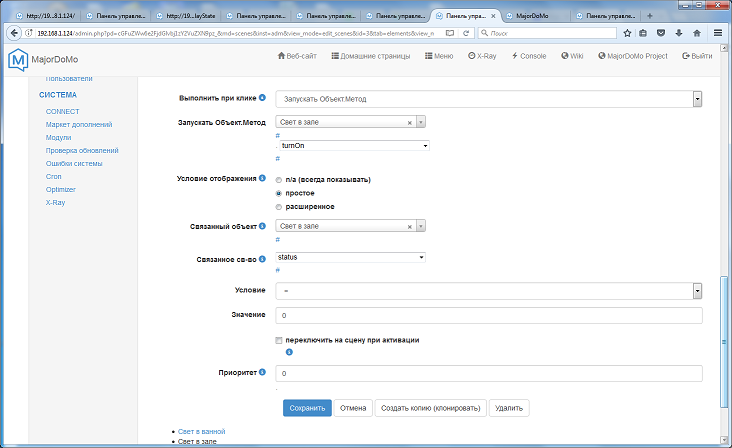Image resolution: width=732 pixels, height=448 pixels.
Task: Open Выполнить при клике dropdown
Action: click(489, 99)
